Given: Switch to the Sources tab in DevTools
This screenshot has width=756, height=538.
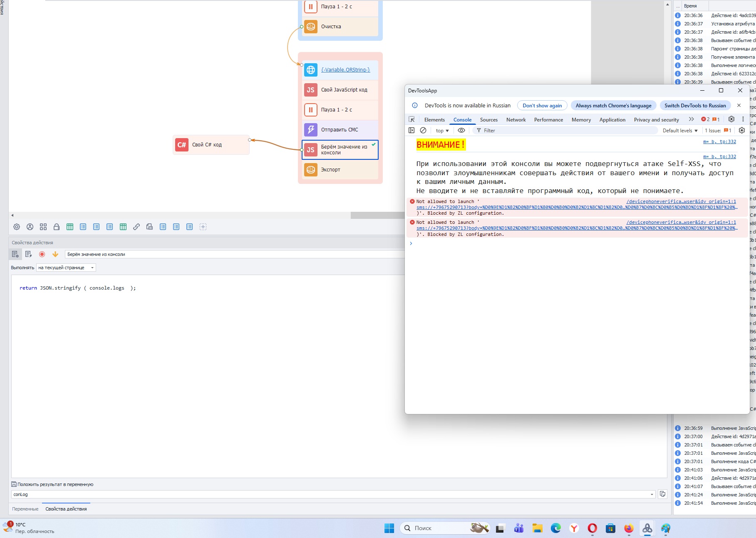Looking at the screenshot, I should pos(489,120).
